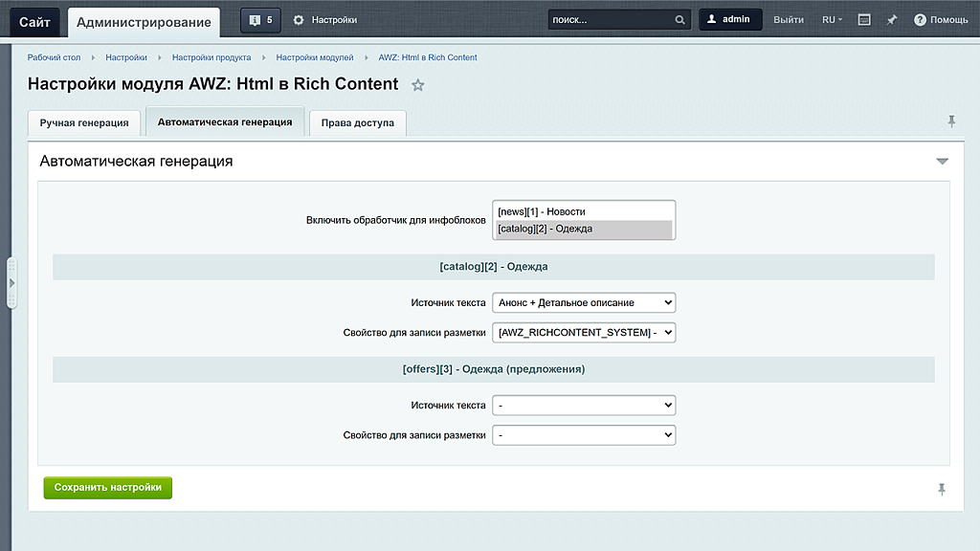Viewport: 980px width, 551px height.
Task: Open the AWZ_RICHCONTENT_SYSTEM property dropdown
Action: tap(584, 333)
